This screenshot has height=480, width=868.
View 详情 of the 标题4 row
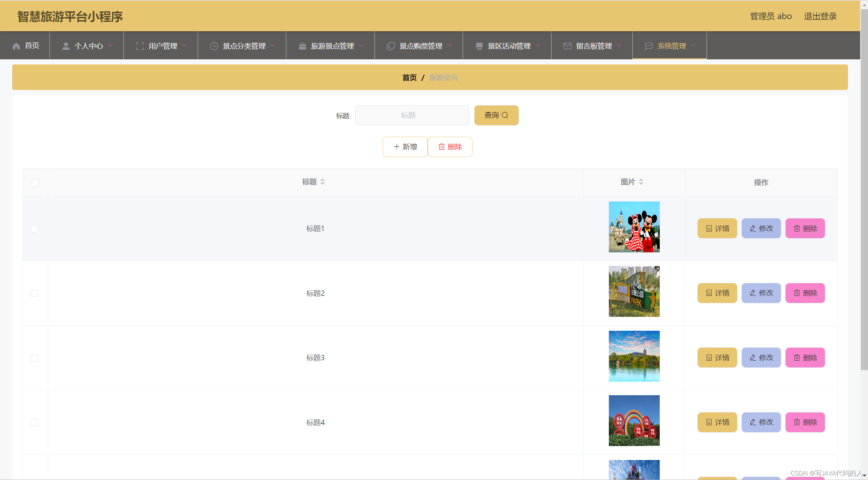pyautogui.click(x=717, y=422)
